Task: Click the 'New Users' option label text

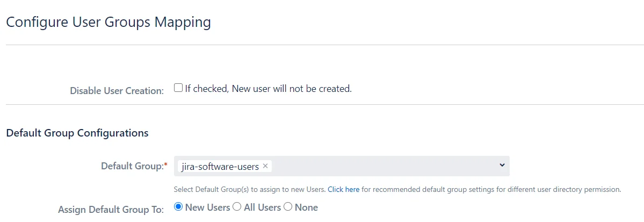Action: pyautogui.click(x=207, y=207)
